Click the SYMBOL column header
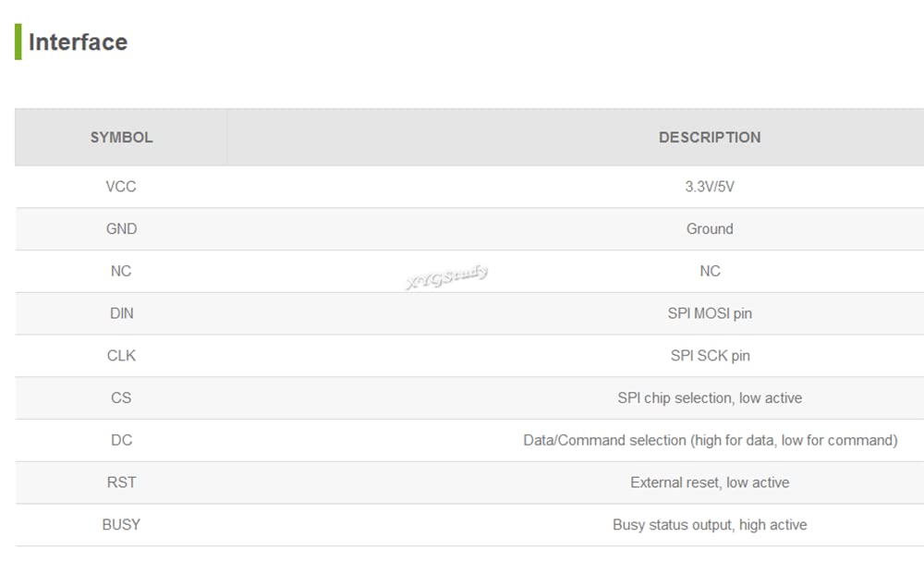The width and height of the screenshot is (924, 574). pos(121,138)
